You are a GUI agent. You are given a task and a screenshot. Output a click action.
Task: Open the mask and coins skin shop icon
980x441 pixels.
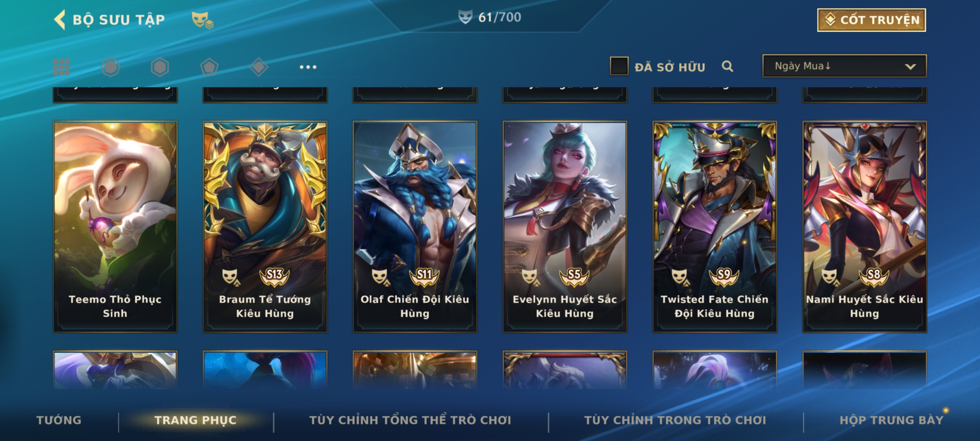203,20
